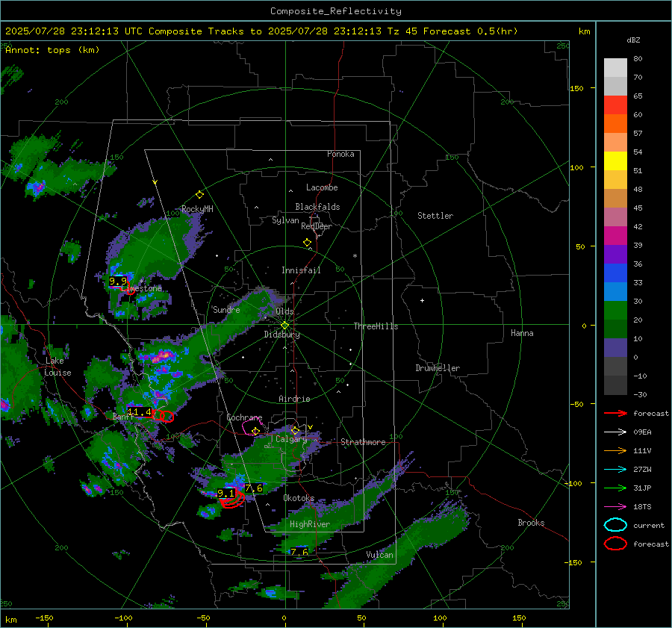672x628 pixels.
Task: Click the Didsbury label
Action: click(x=282, y=335)
